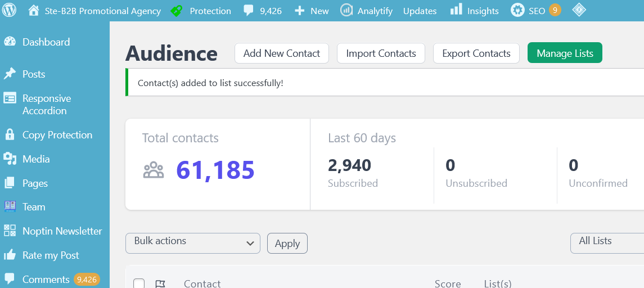Open the New content menu
The image size is (644, 288).
[312, 11]
